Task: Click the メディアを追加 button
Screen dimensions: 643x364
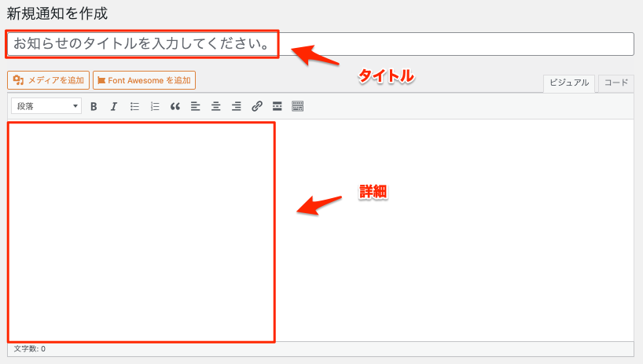Action: (48, 80)
